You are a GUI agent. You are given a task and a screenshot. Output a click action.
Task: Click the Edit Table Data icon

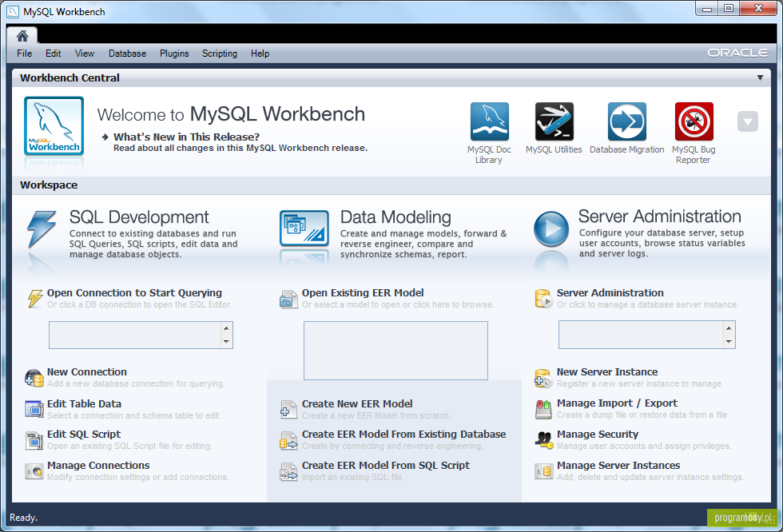(34, 409)
